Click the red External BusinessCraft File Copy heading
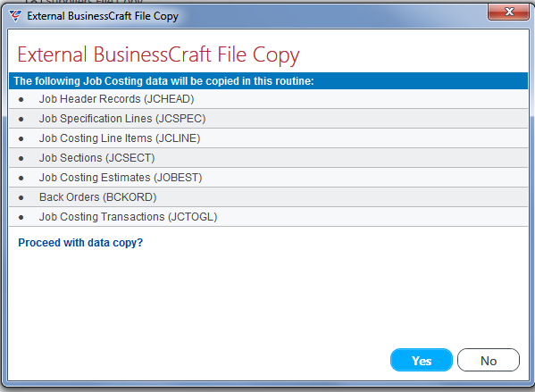The image size is (535, 392). click(x=158, y=54)
